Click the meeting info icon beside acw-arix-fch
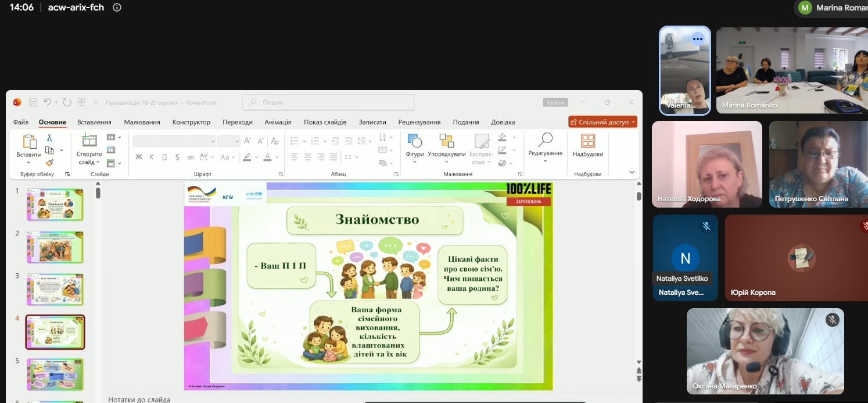 [x=117, y=8]
